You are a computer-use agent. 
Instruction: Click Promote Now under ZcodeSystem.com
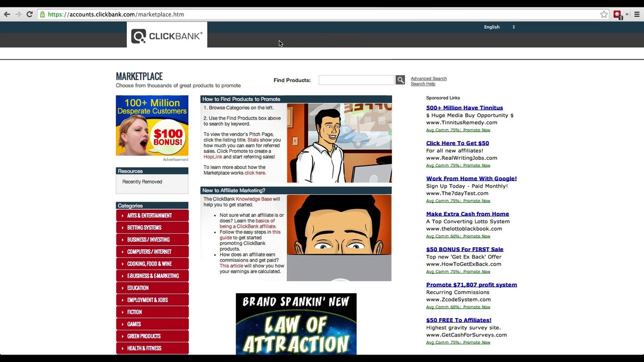tap(476, 307)
